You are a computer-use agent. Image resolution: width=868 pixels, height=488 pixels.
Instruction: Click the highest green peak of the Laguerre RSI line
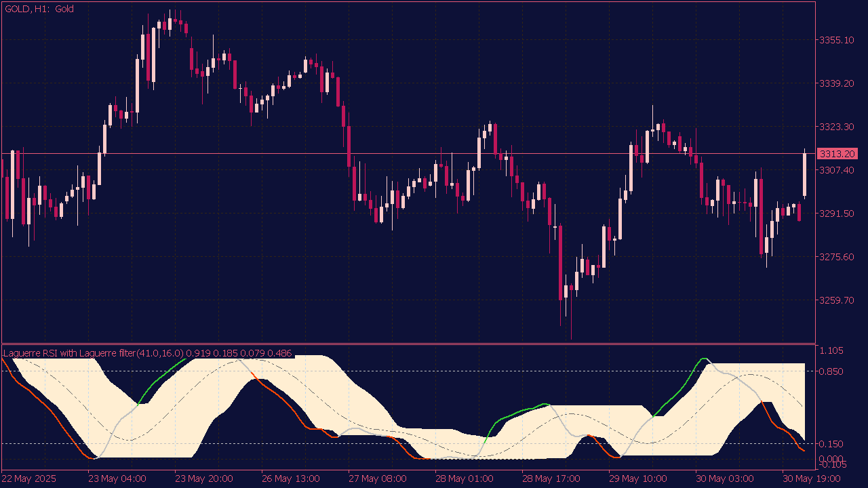point(703,359)
